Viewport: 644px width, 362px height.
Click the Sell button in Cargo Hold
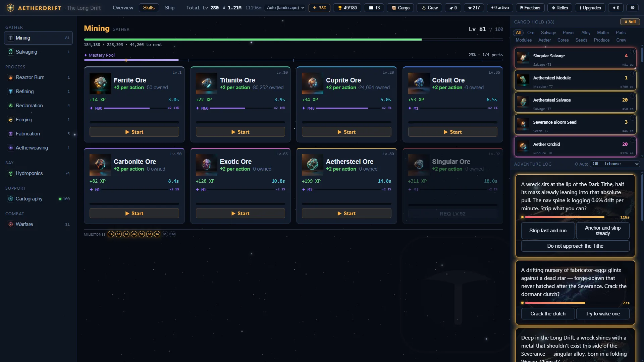(x=630, y=22)
